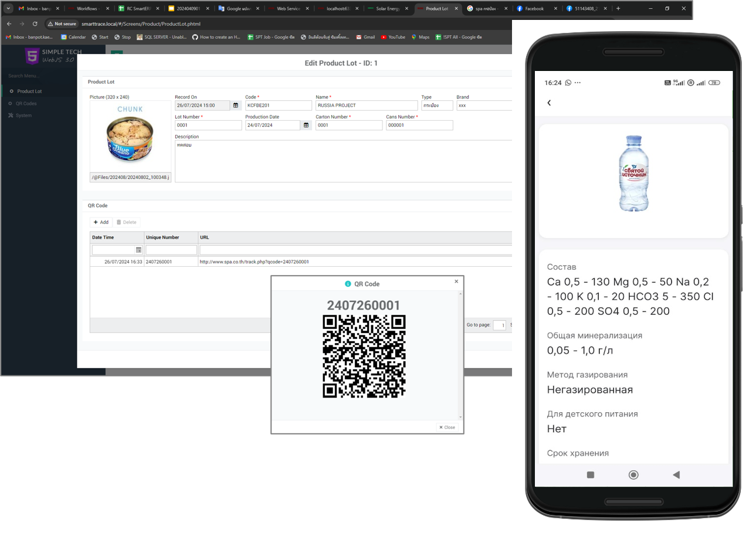Tap the water bottle product image
Viewport: 756px width, 533px height.
[633, 173]
